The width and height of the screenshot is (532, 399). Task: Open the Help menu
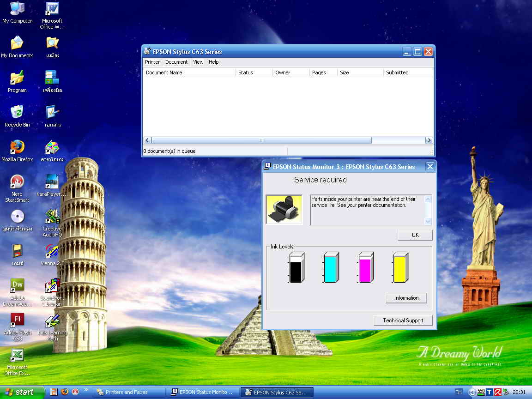pos(214,62)
